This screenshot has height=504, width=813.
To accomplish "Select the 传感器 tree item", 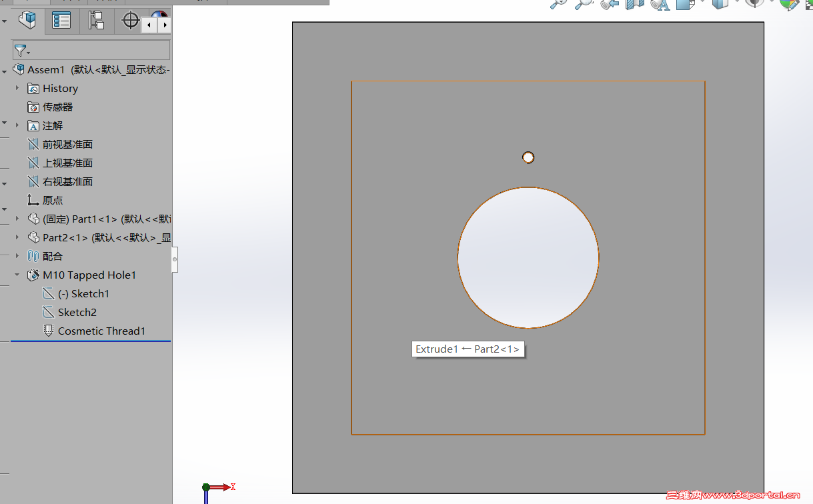I will (58, 107).
